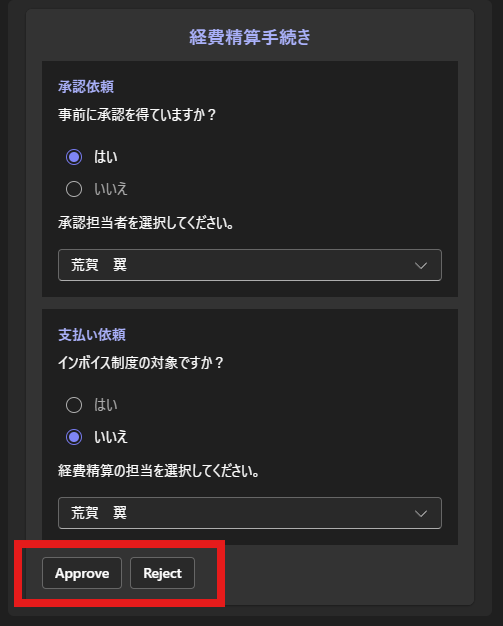503x626 pixels.
Task: Click the 承認依頼 section heading
Action: pyautogui.click(x=86, y=87)
